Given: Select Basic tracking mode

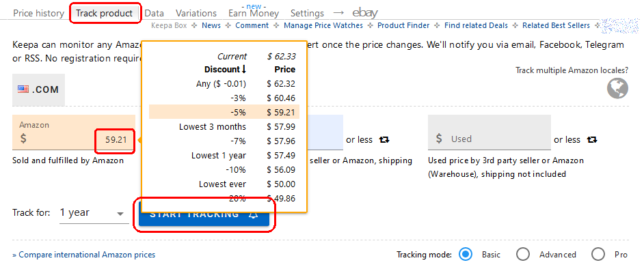Looking at the screenshot, I should click(x=465, y=254).
